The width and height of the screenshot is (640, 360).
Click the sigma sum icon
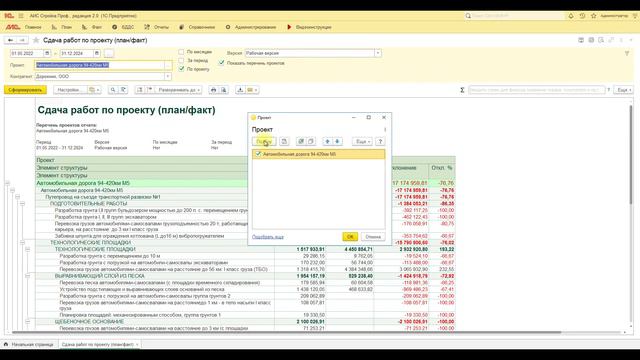tap(462, 90)
